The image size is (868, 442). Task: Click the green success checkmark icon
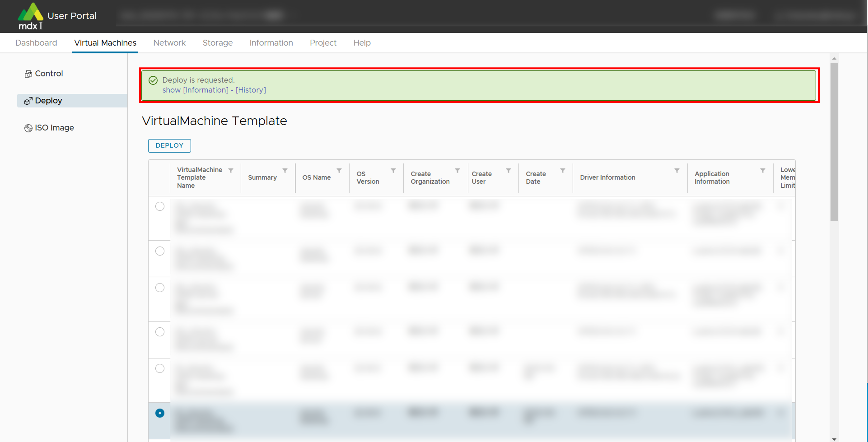(x=153, y=80)
